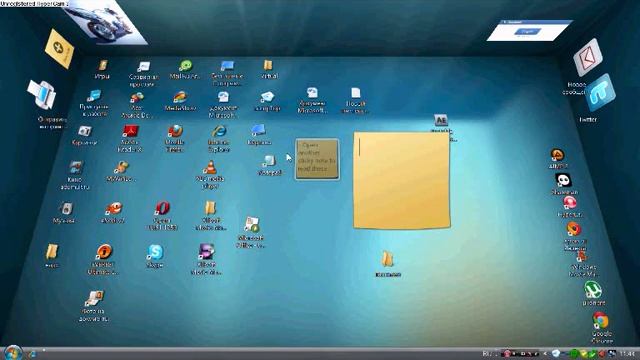
Task: Open the new message envelope widget
Action: (588, 57)
